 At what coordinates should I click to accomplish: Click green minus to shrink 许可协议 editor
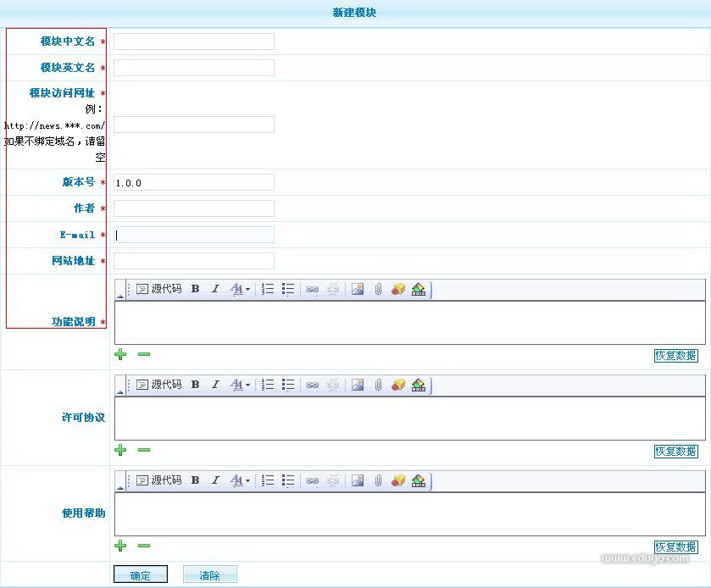coord(144,451)
